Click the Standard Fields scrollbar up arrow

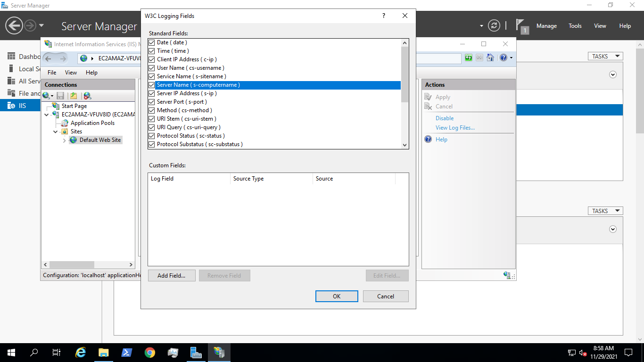pos(405,43)
